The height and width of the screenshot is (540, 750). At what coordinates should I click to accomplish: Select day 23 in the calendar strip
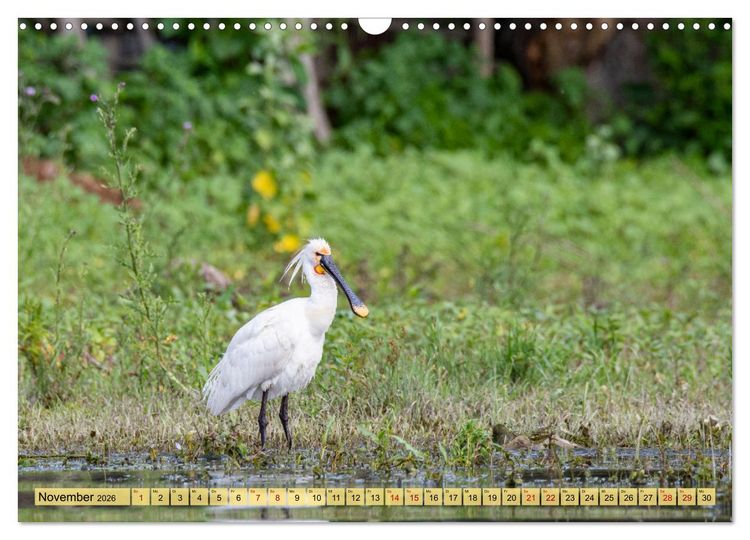tap(570, 497)
